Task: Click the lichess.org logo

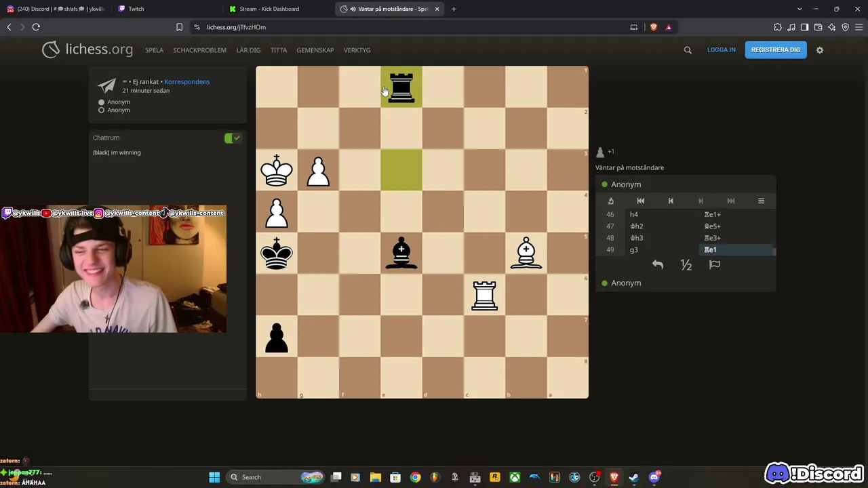Action: tap(87, 49)
